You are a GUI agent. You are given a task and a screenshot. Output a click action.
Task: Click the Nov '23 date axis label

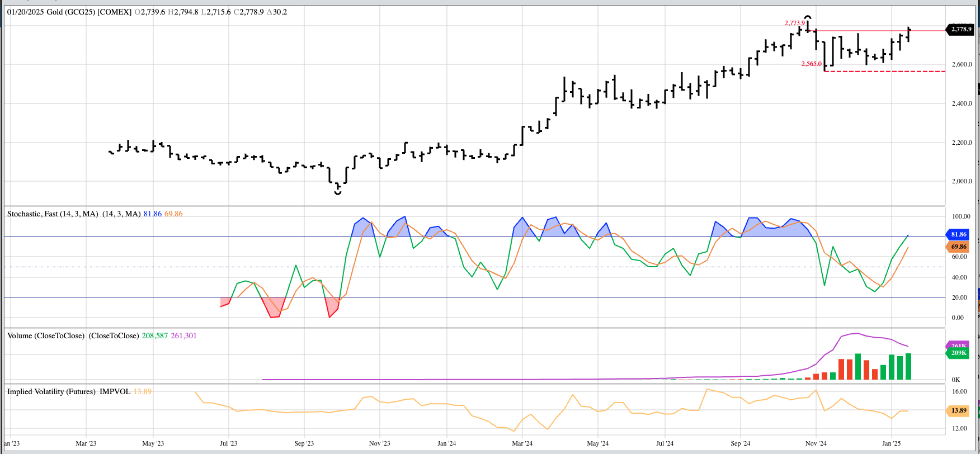pos(379,443)
